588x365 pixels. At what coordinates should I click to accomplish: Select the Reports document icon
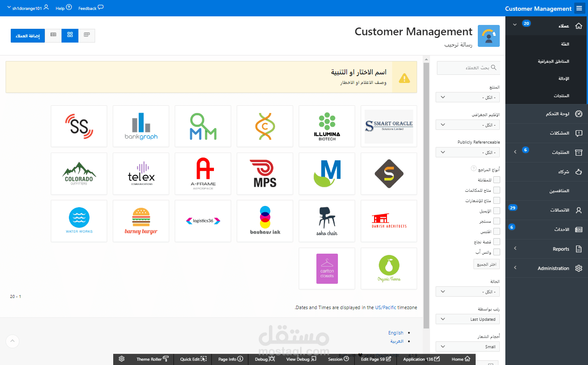pos(579,249)
